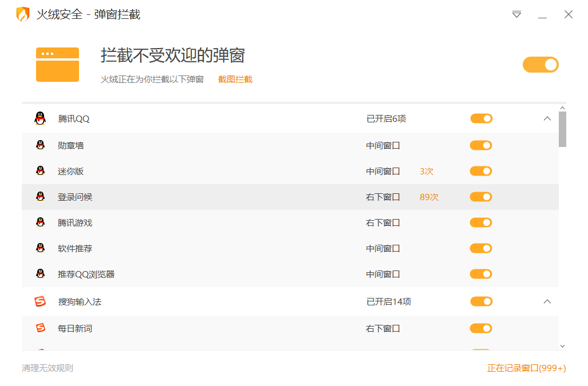
Task: Select the 勋章墙 rule row
Action: pyautogui.click(x=290, y=145)
